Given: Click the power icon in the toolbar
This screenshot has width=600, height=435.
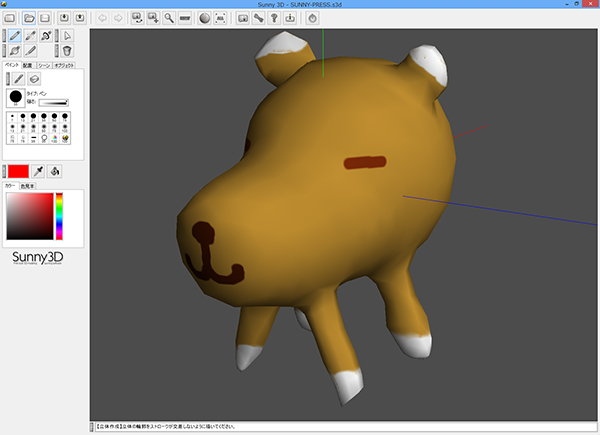Looking at the screenshot, I should [x=312, y=18].
